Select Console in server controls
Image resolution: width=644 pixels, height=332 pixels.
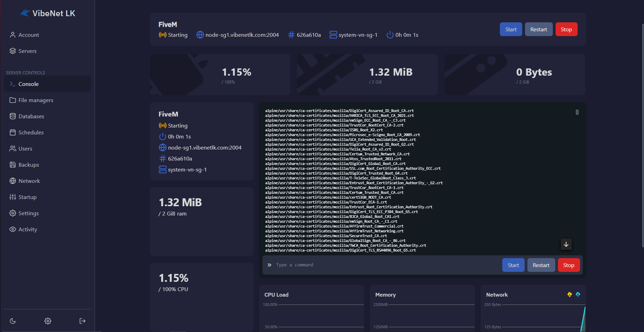tap(47, 84)
